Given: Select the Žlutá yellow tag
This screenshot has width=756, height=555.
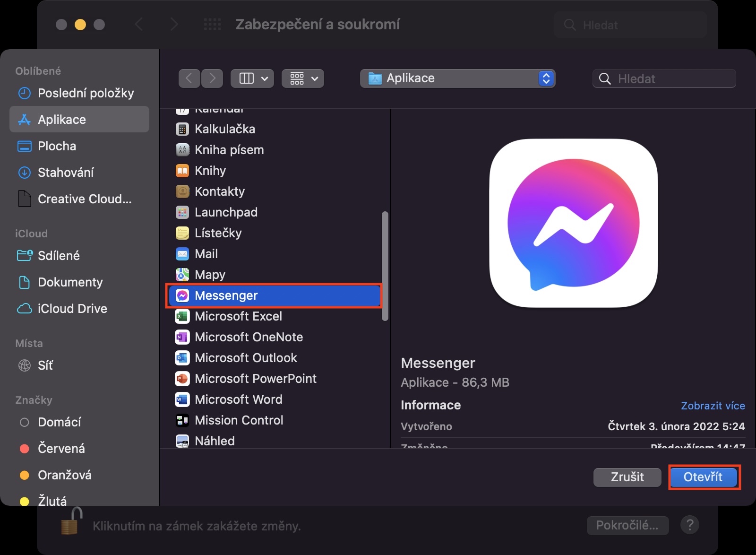Looking at the screenshot, I should 52,501.
